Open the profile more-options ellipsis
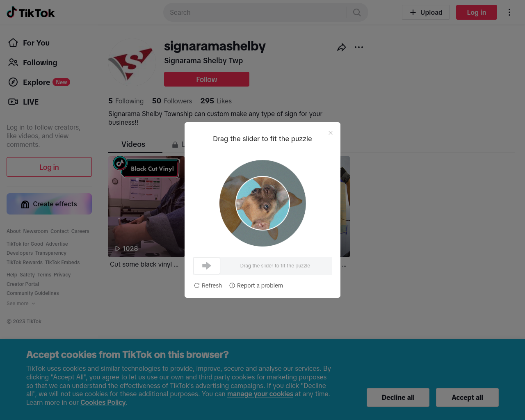This screenshot has width=525, height=420. pyautogui.click(x=359, y=47)
